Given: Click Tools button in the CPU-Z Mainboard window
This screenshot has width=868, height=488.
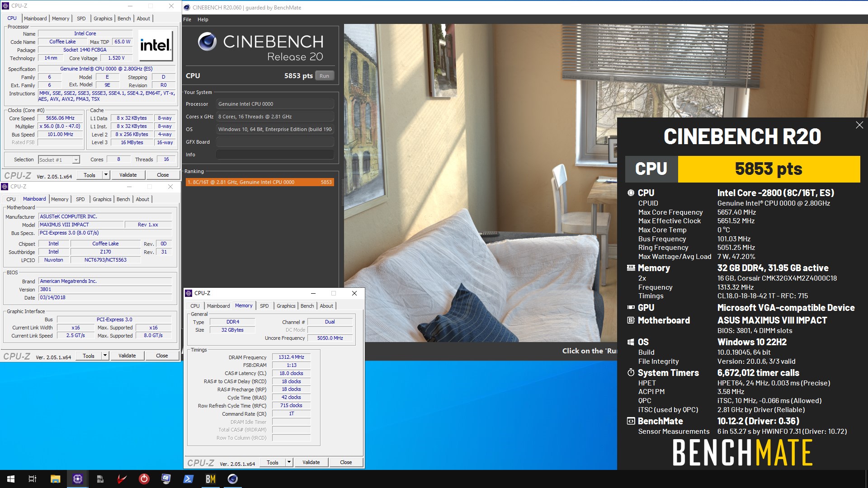Looking at the screenshot, I should pyautogui.click(x=89, y=356).
